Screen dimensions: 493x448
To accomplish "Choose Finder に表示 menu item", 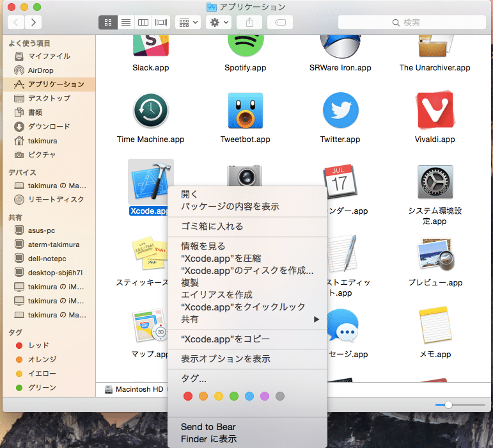I will click(247, 439).
